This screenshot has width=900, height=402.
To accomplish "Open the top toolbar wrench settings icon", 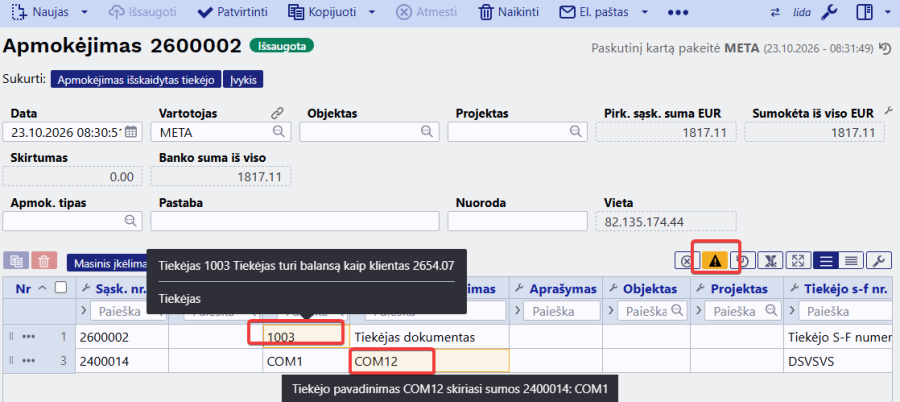I will [829, 12].
